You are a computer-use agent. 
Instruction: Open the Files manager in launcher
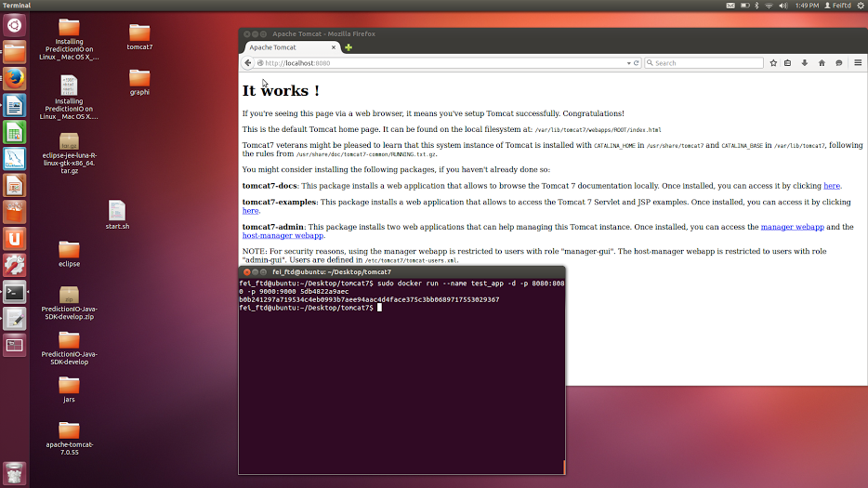pyautogui.click(x=14, y=52)
